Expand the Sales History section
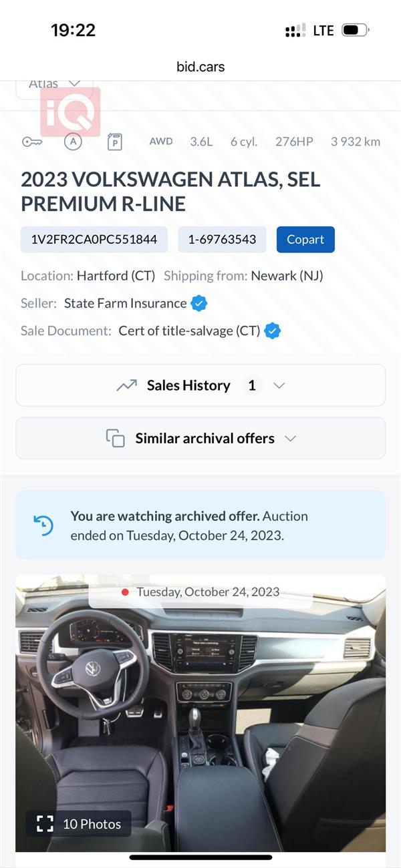The image size is (401, 868). point(200,385)
